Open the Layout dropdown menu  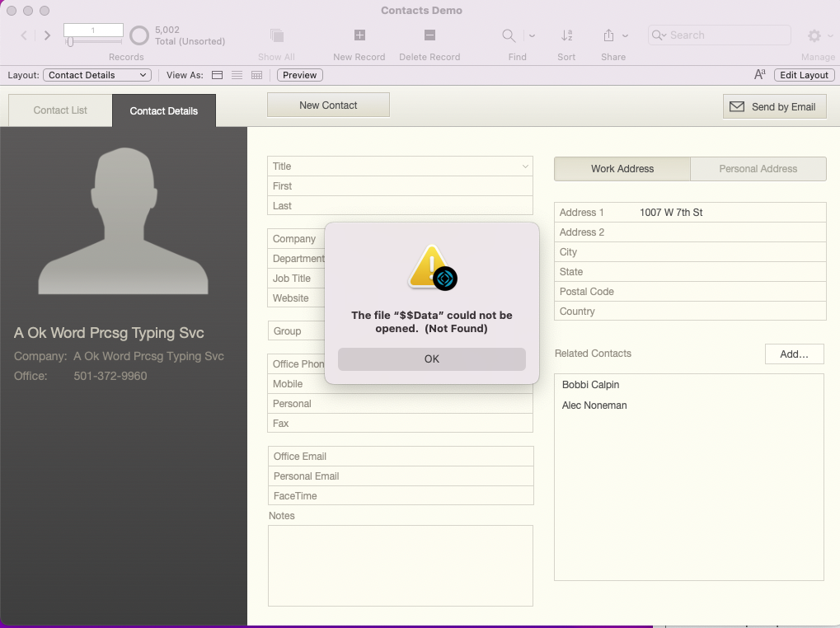96,75
